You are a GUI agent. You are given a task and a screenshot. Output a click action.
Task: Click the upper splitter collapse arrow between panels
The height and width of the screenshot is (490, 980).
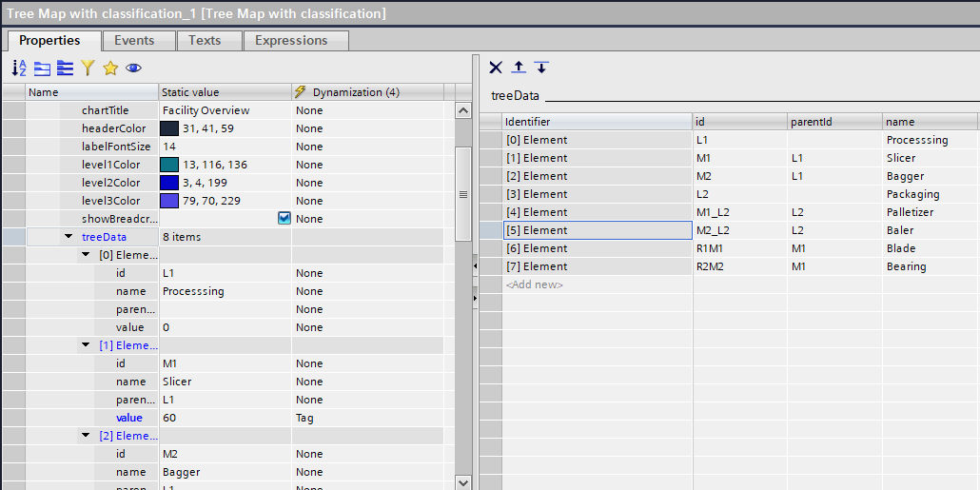pos(475,266)
